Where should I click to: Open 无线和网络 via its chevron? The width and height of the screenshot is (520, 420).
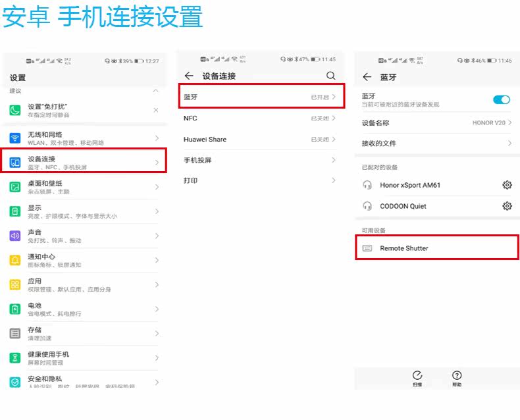tap(157, 138)
